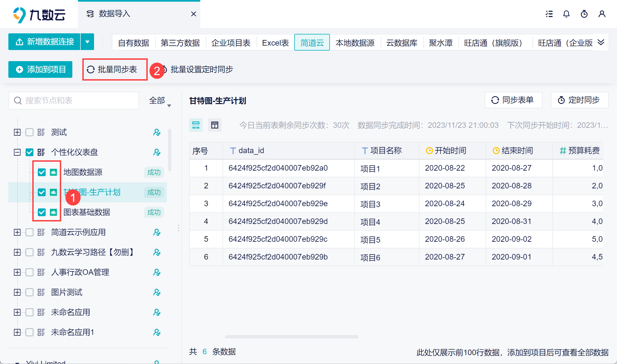Open the task list icon in header
The height and width of the screenshot is (364, 617).
(549, 14)
